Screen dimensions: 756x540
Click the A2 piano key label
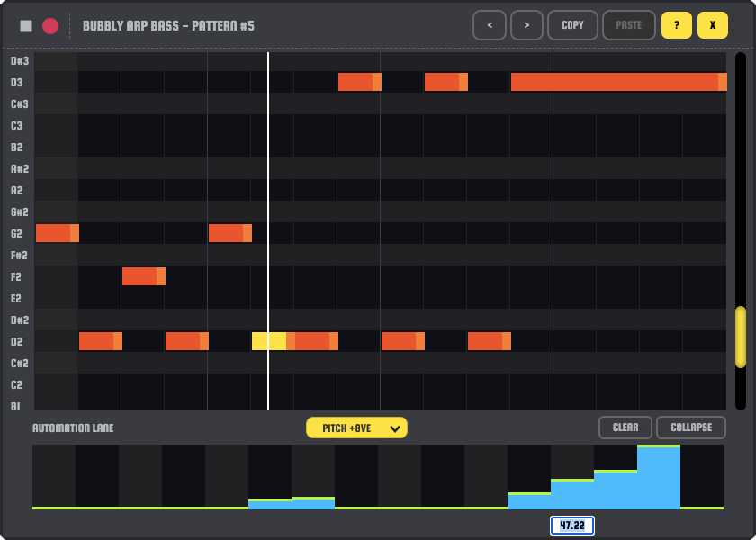point(17,190)
